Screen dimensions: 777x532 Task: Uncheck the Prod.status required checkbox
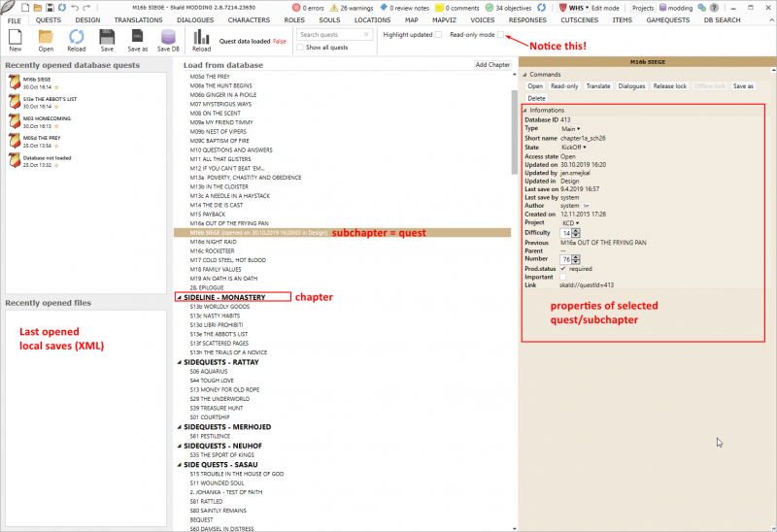click(563, 269)
